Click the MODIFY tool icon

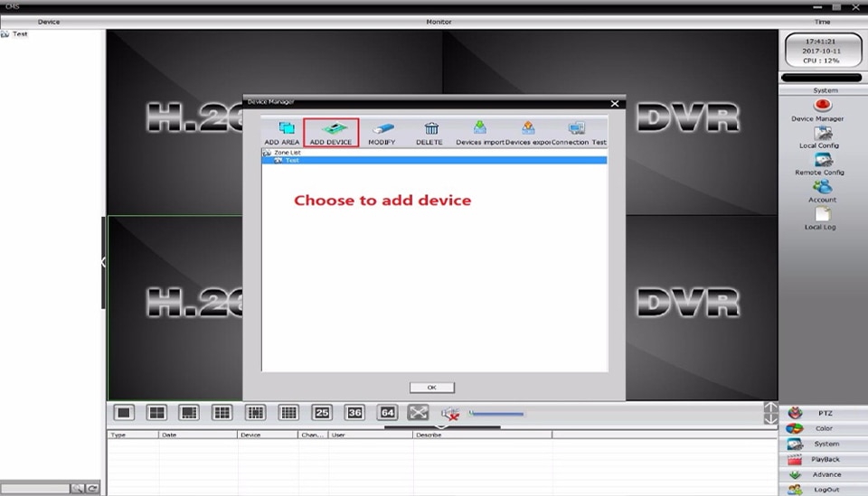tap(382, 129)
